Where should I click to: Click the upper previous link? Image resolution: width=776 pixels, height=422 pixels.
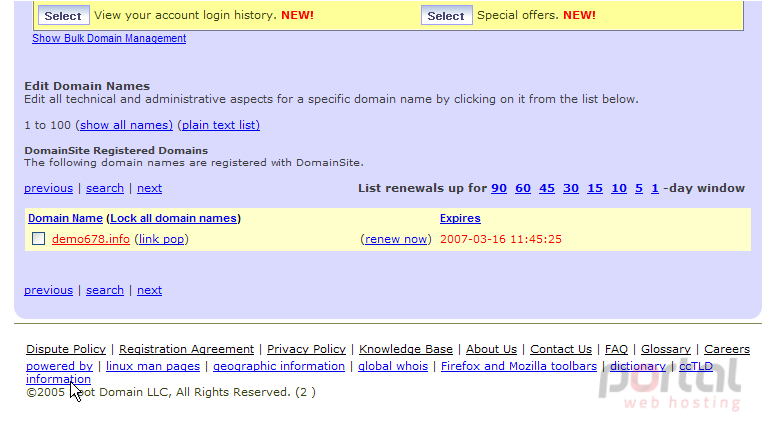[48, 188]
